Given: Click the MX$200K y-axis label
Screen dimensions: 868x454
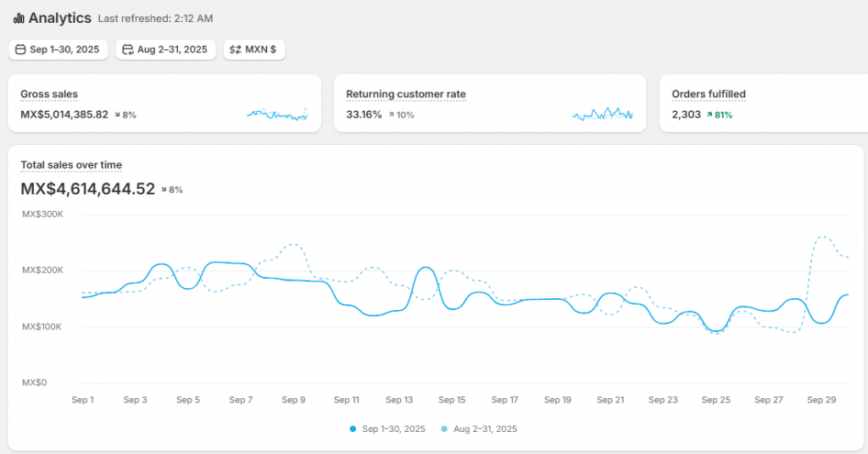Looking at the screenshot, I should (42, 270).
